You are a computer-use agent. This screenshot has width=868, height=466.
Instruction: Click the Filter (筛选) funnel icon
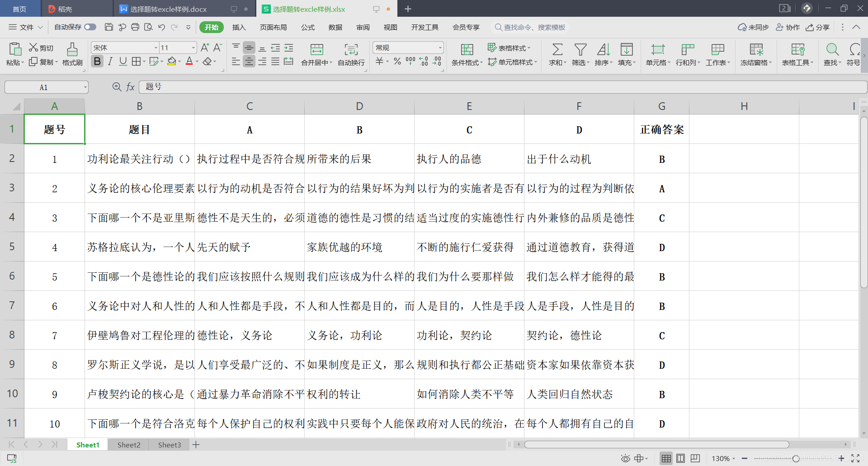point(580,49)
